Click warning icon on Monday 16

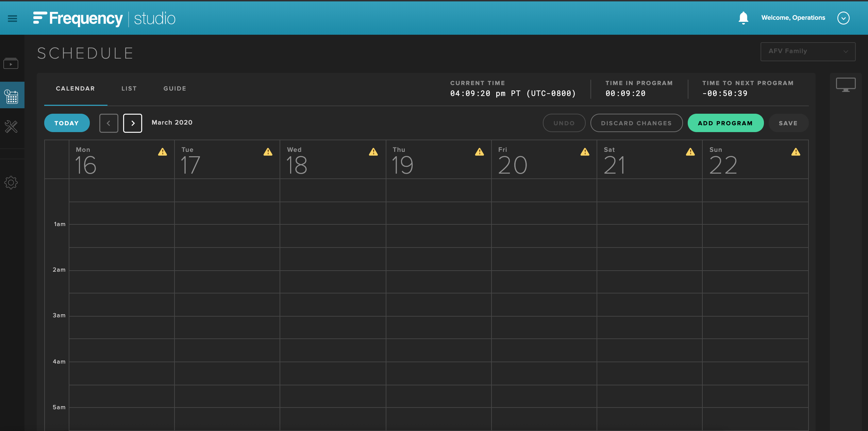[x=163, y=152]
